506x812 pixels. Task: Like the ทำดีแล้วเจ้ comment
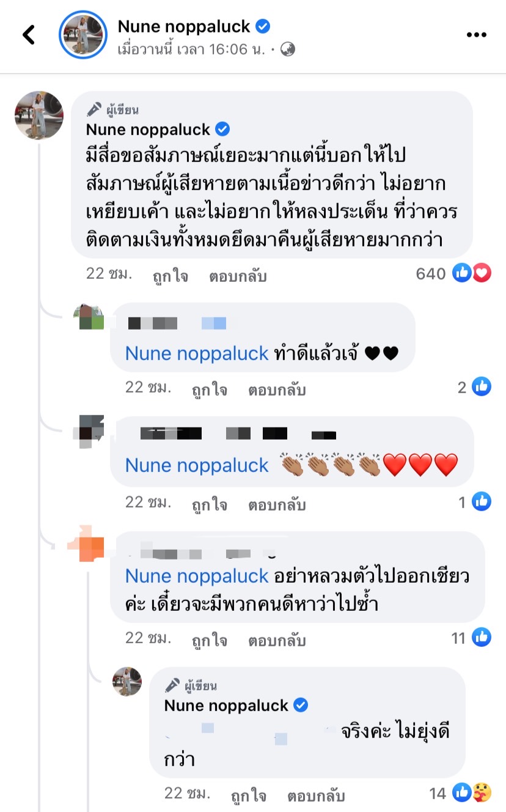coord(210,389)
